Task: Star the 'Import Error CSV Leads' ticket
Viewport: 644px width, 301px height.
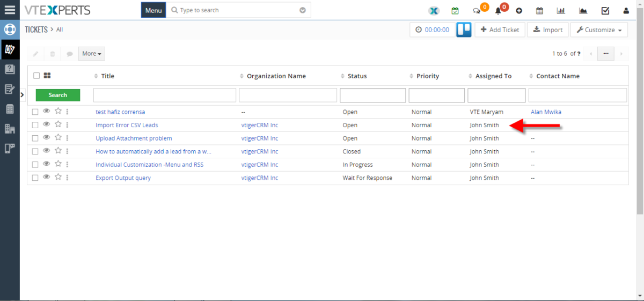Action: coord(58,124)
